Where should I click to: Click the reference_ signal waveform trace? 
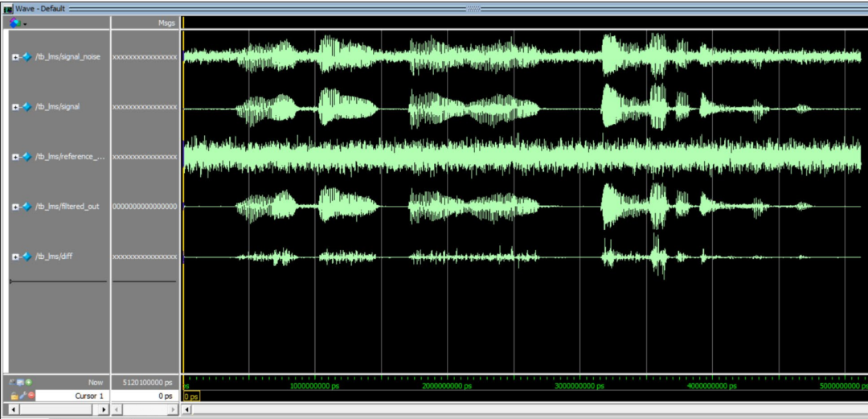[522, 156]
